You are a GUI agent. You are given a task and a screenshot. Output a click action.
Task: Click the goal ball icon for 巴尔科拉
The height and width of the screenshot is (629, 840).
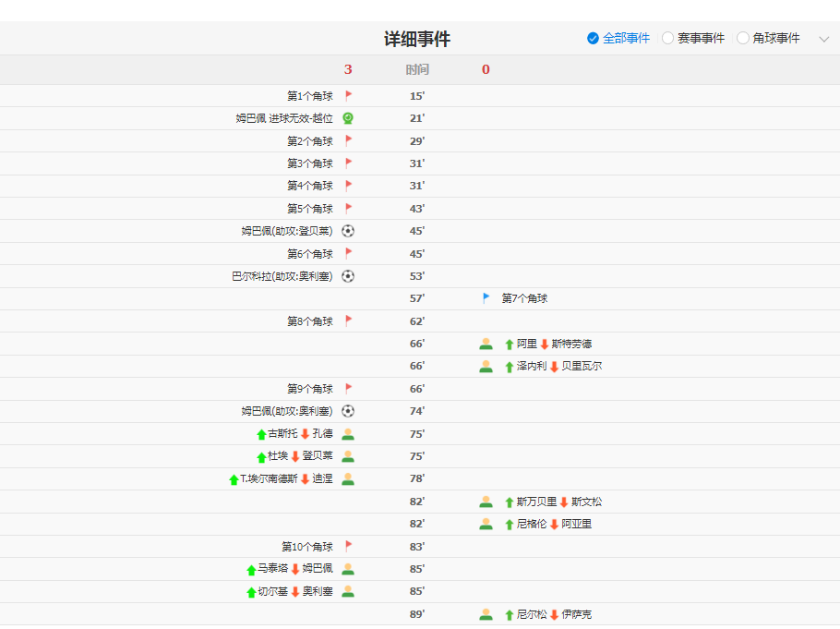click(348, 276)
